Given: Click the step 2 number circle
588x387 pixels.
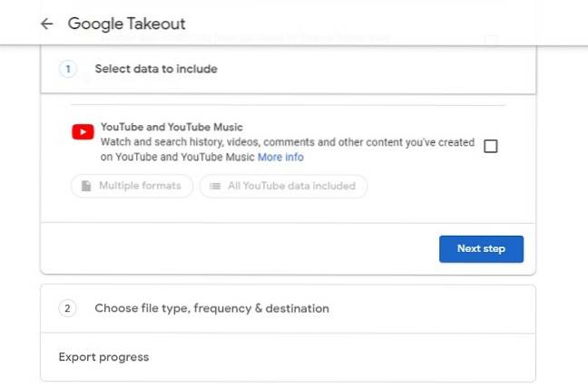Looking at the screenshot, I should point(67,308).
